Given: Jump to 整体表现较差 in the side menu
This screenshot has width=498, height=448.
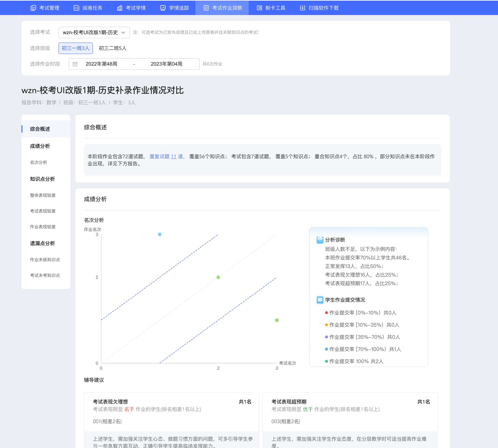Looking at the screenshot, I should tap(43, 195).
